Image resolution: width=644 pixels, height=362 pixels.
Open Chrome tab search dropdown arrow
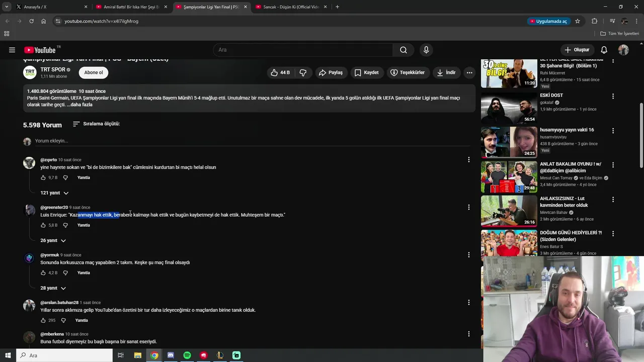(7, 7)
